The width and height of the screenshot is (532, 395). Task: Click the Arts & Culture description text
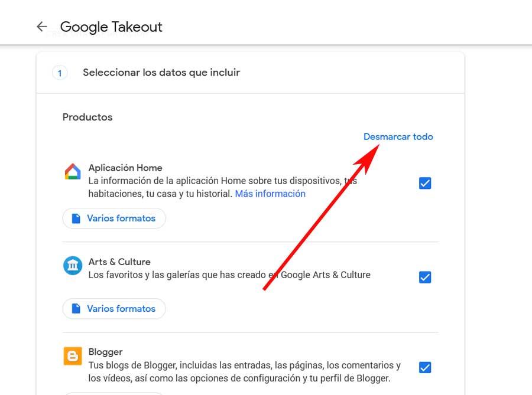pos(229,275)
